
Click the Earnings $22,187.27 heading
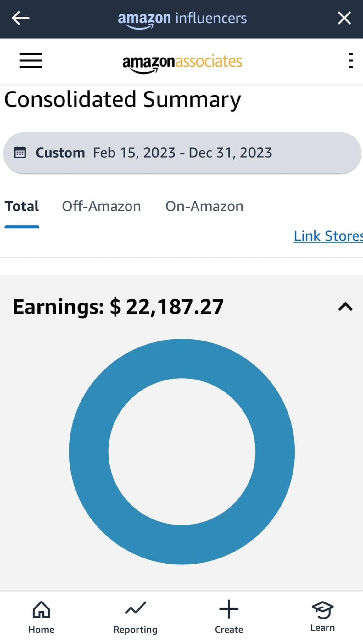point(118,307)
